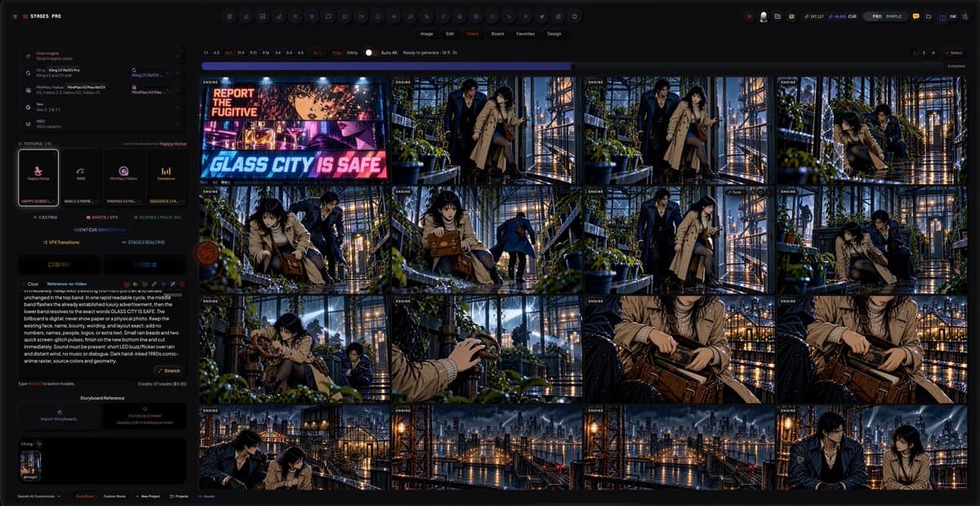
Task: Open the Kling O1 Ref2V variant dropdown
Action: coord(150,73)
